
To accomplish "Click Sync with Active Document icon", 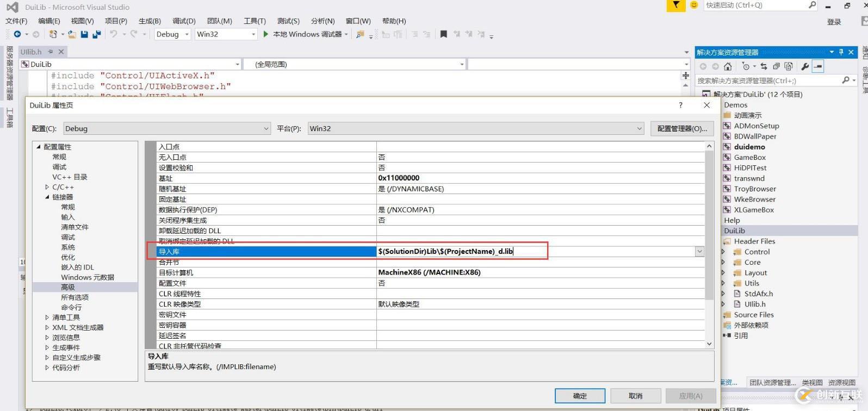I will tap(764, 66).
